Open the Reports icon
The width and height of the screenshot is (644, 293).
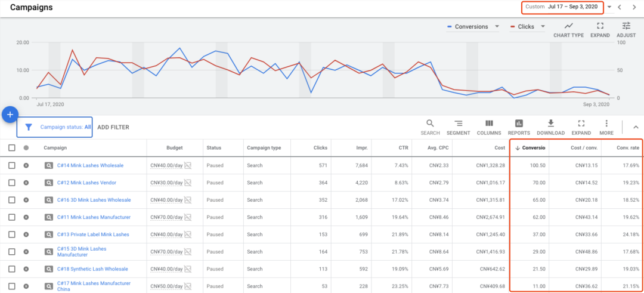click(x=519, y=124)
